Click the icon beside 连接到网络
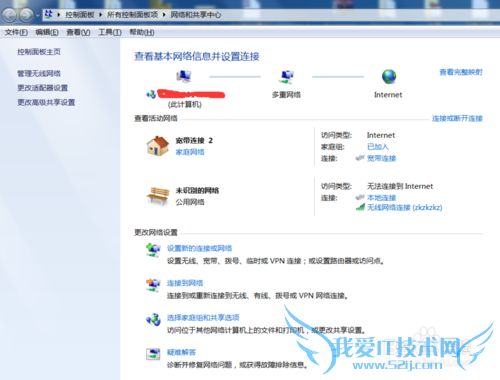The image size is (500, 380). pos(153,285)
